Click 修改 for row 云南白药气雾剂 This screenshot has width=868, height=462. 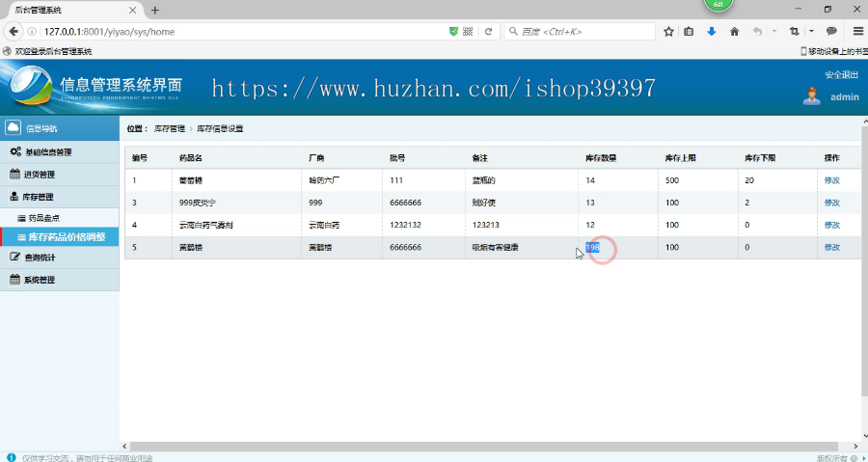[x=832, y=225]
